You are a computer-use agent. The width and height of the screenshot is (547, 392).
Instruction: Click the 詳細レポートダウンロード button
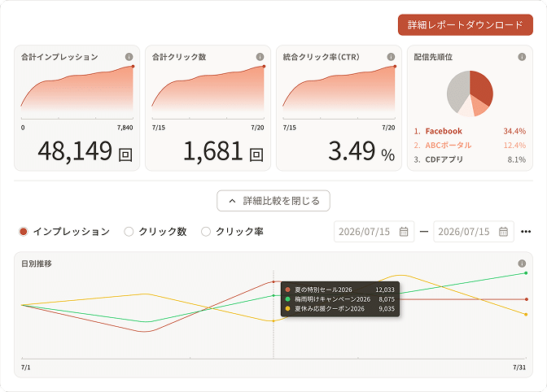tap(466, 24)
